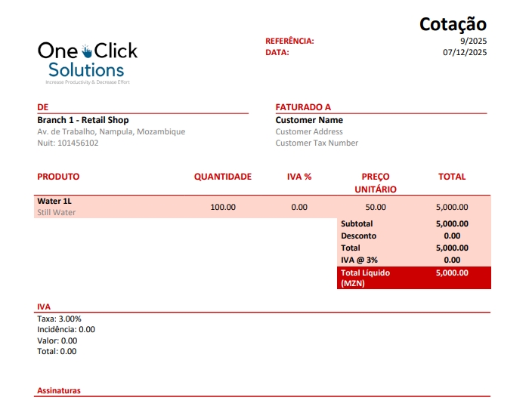Select the PREÇO UNITÁRIO column header
The width and height of the screenshot is (532, 419).
click(x=376, y=183)
